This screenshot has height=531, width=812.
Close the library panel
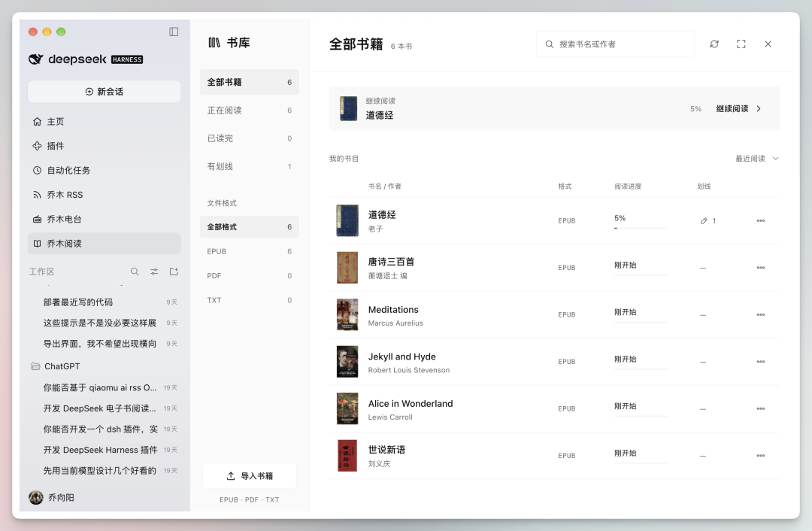click(768, 44)
